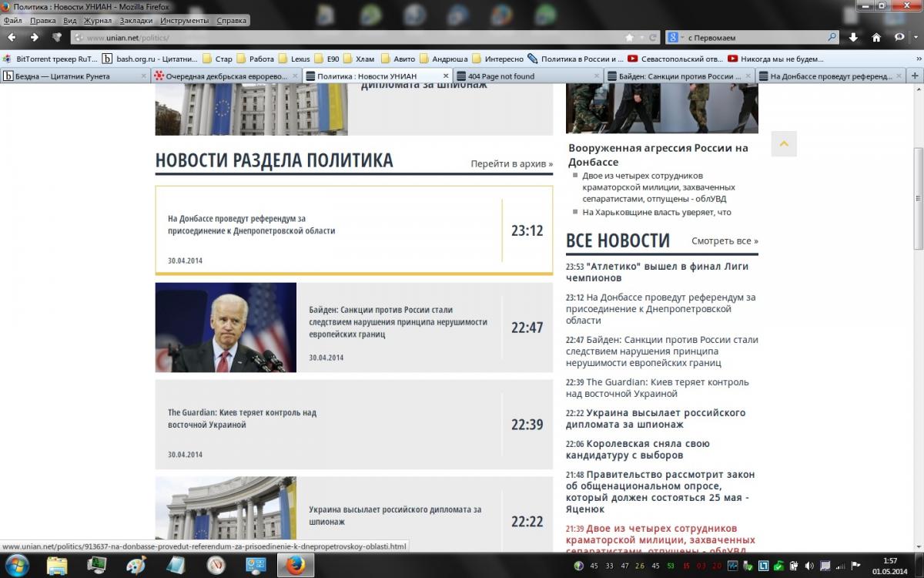Go to the Home page icon

[x=876, y=37]
